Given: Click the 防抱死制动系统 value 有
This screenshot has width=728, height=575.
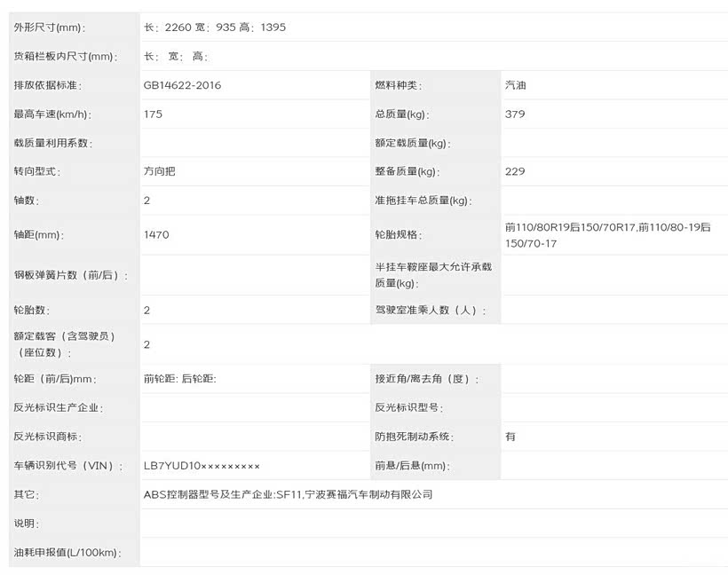Looking at the screenshot, I should click(x=510, y=437).
